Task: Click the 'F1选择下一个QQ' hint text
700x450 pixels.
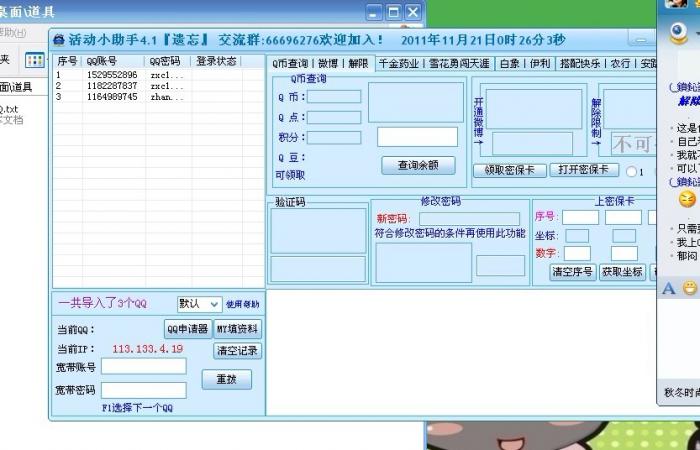Action: click(x=138, y=408)
